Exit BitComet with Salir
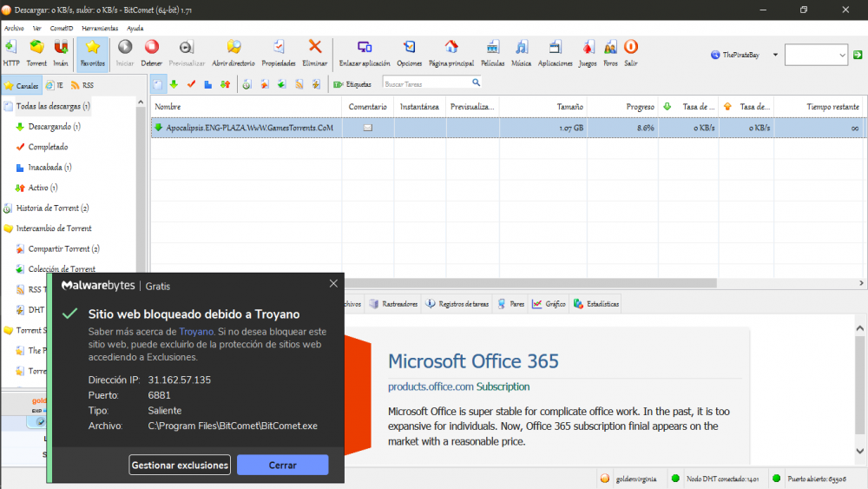Viewport: 868px width, 489px height. [x=631, y=53]
